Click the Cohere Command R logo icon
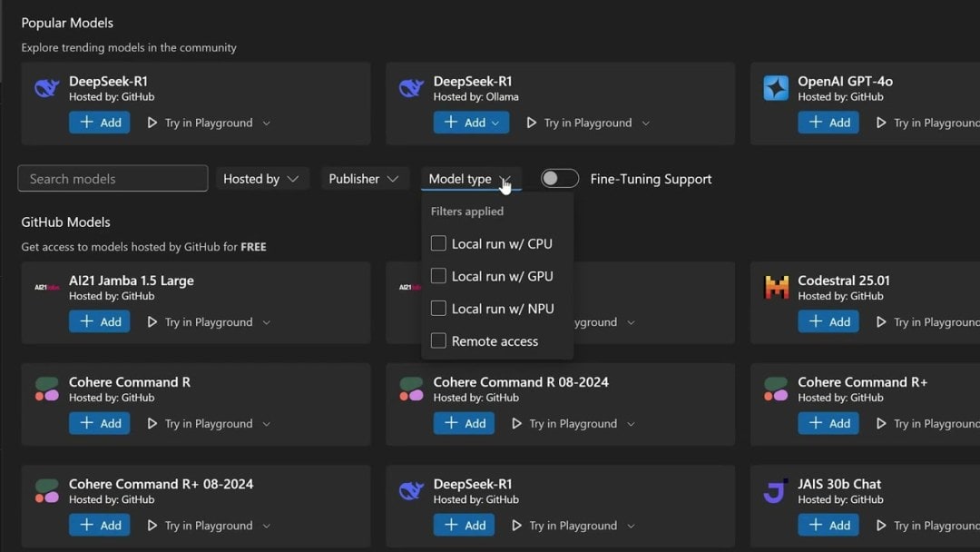This screenshot has height=552, width=980. point(46,389)
